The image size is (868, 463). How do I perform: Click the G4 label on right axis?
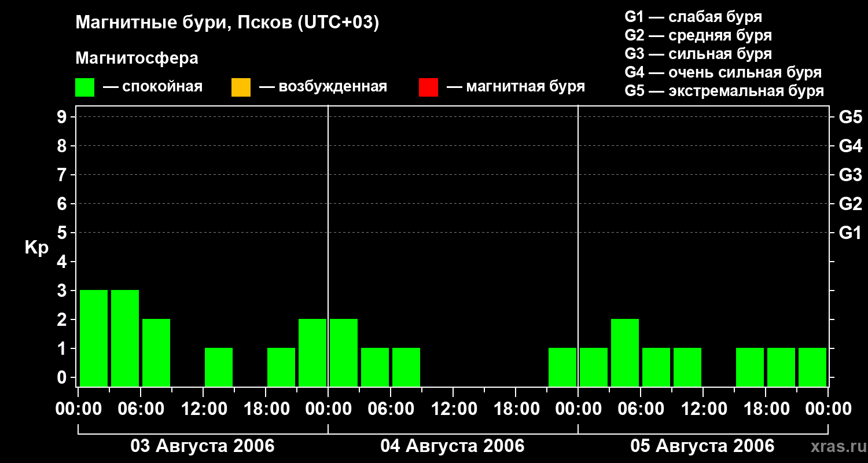pyautogui.click(x=851, y=146)
